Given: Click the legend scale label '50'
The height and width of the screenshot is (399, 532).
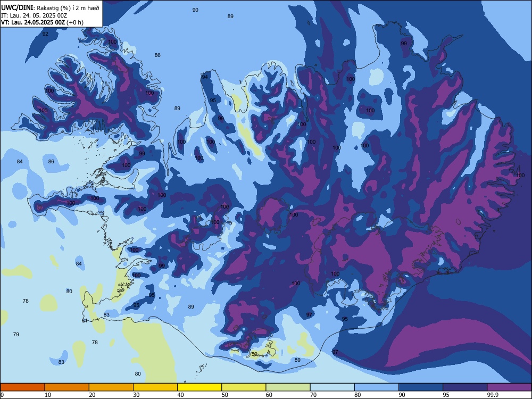Looking at the screenshot, I should pyautogui.click(x=225, y=395).
